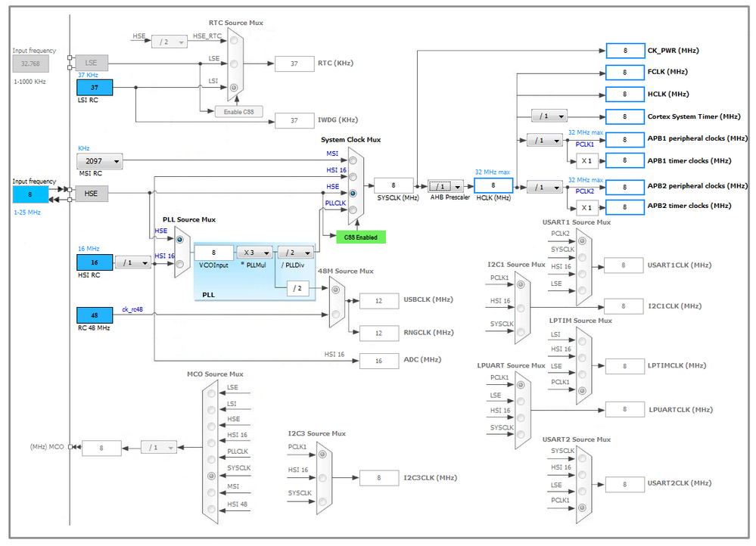The height and width of the screenshot is (546, 756).
Task: Click LSE input frequency field 32.768
Action: 30,63
